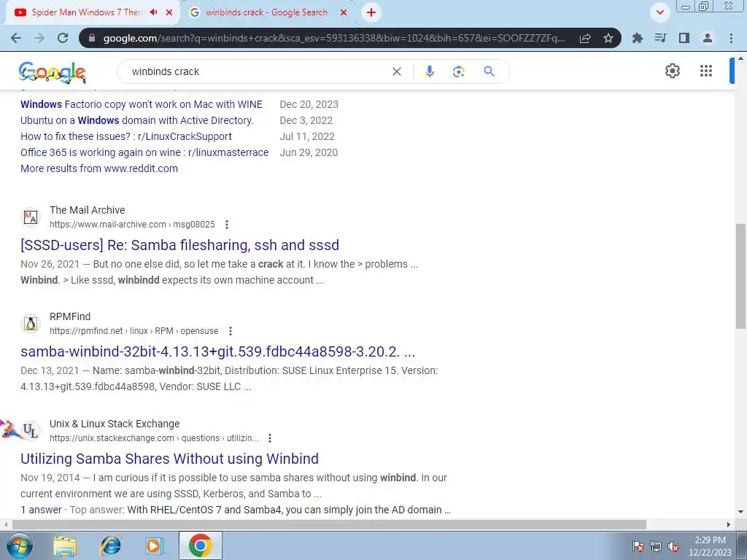Screen dimensions: 747x560
Task: Close the Spider Man Windows 7 tab
Action: pos(169,13)
